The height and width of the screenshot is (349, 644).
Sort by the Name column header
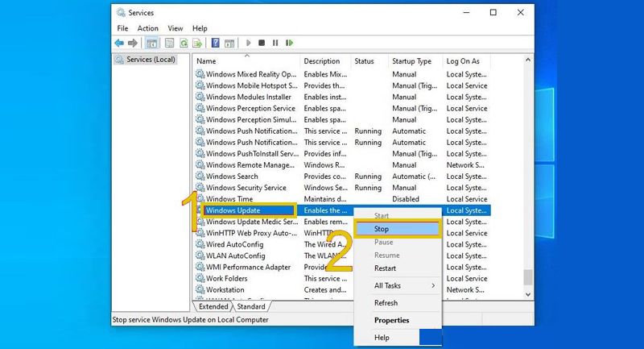pyautogui.click(x=247, y=60)
